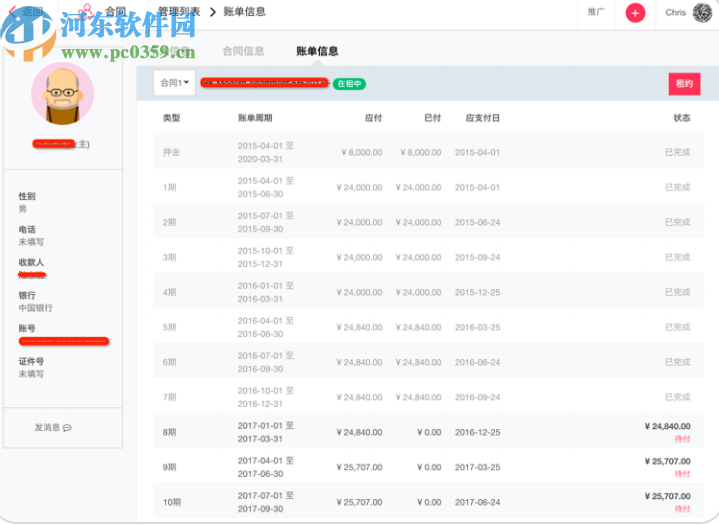Click the 应付 column header
The height and width of the screenshot is (525, 719).
pyautogui.click(x=373, y=118)
